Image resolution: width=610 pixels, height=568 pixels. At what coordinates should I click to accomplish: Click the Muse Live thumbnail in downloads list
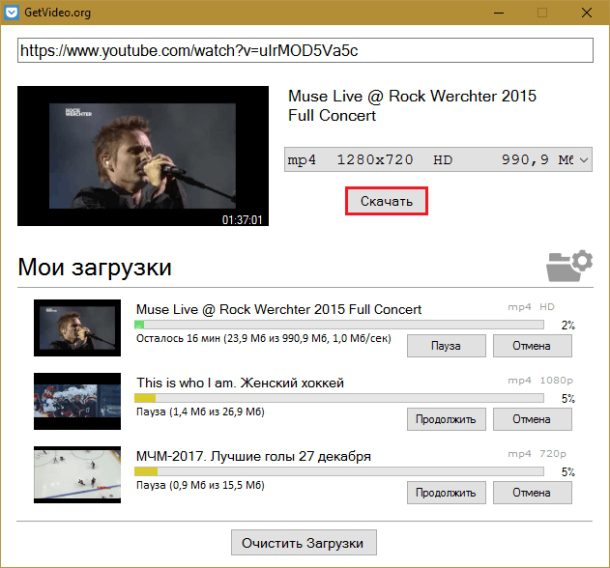(x=77, y=328)
